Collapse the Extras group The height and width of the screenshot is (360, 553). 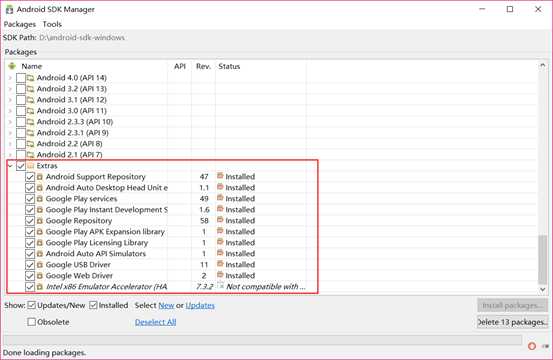(x=10, y=165)
